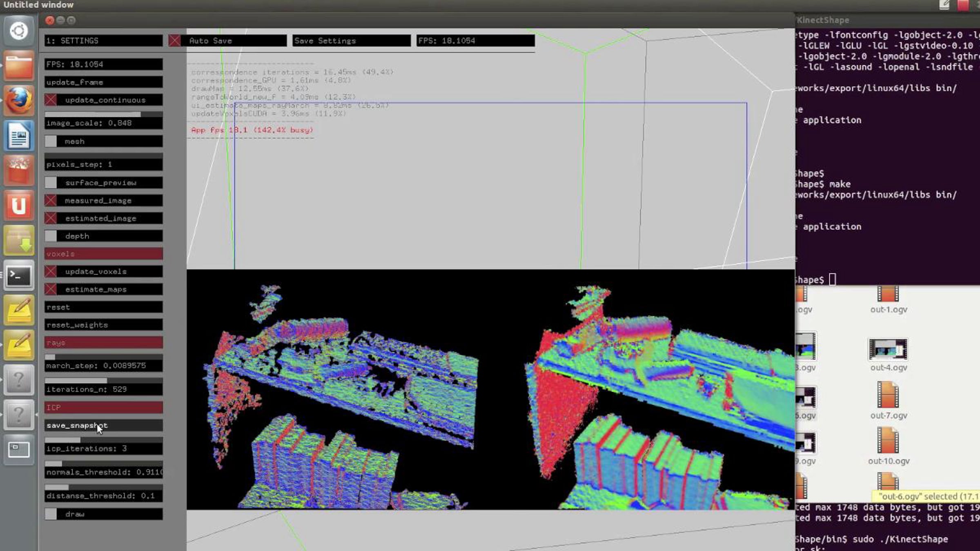
Task: Click the edit pencil icon in top panel
Action: pyautogui.click(x=944, y=5)
